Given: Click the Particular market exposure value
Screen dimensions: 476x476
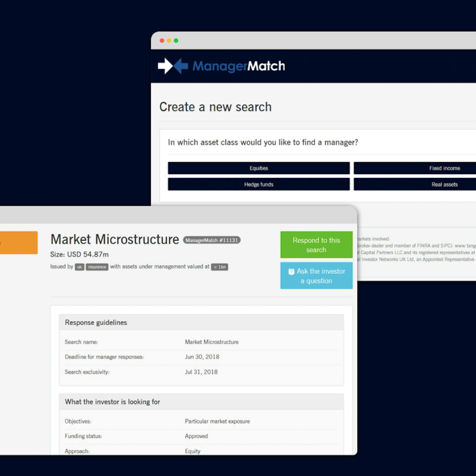Looking at the screenshot, I should pos(217,421).
